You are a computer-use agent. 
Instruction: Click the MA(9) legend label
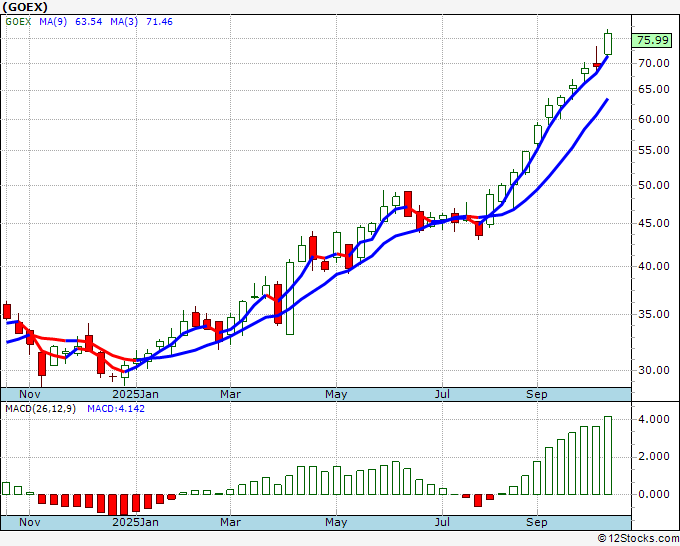53,22
